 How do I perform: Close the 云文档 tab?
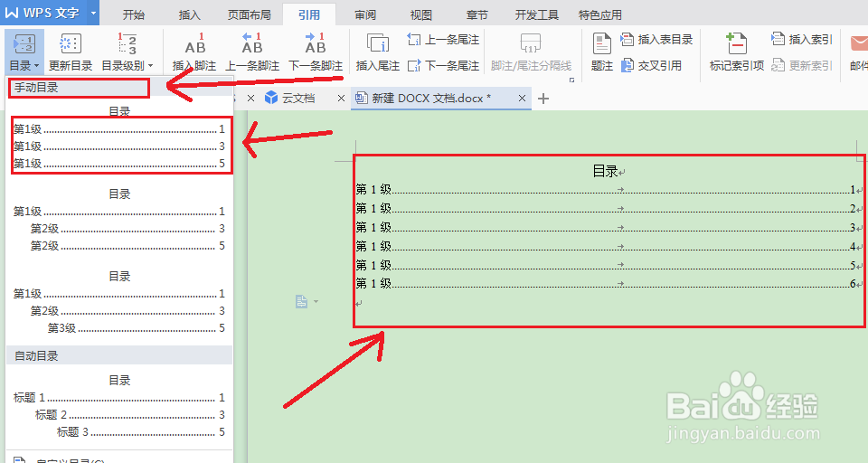click(341, 98)
